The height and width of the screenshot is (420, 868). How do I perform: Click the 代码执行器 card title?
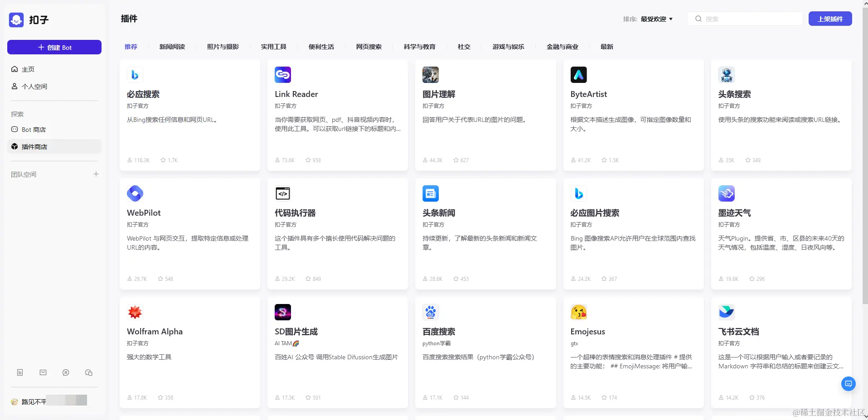(x=295, y=213)
